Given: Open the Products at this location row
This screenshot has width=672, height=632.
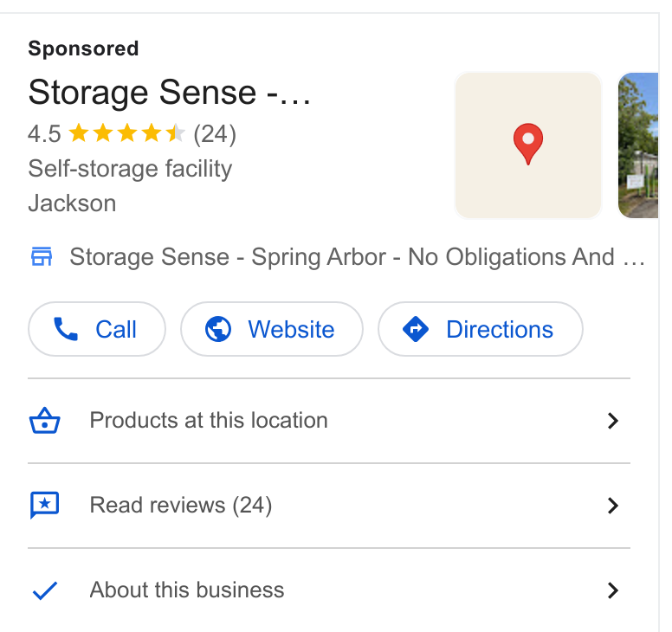Looking at the screenshot, I should tap(329, 421).
